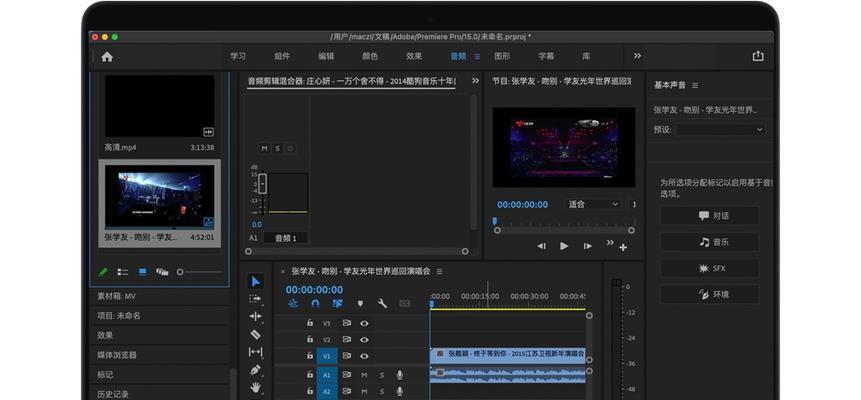Open the 音频 workspace menu icon

point(477,56)
